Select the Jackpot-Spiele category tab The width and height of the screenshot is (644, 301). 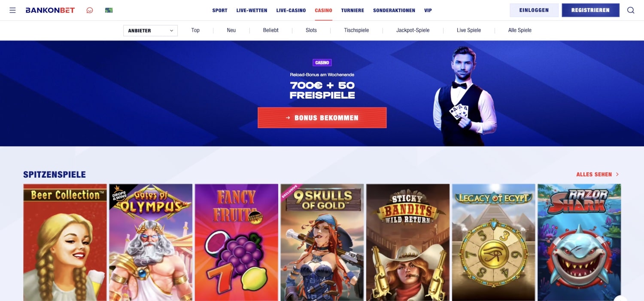[413, 30]
